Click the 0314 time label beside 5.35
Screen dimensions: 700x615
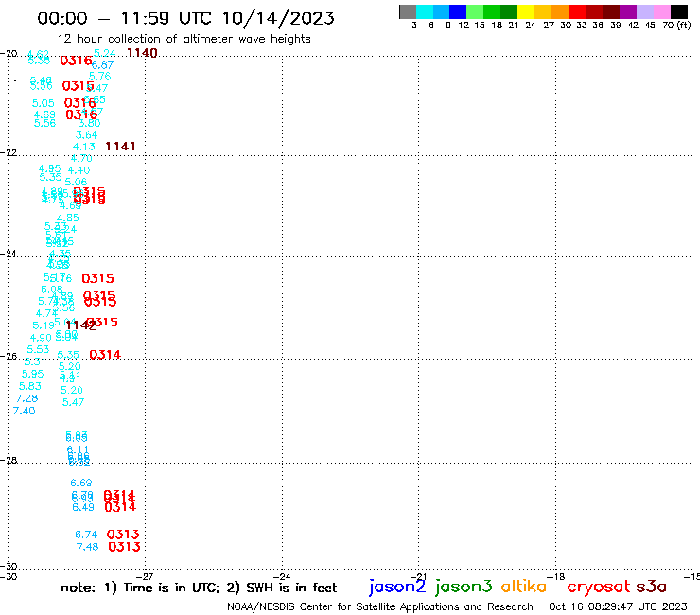105,355
